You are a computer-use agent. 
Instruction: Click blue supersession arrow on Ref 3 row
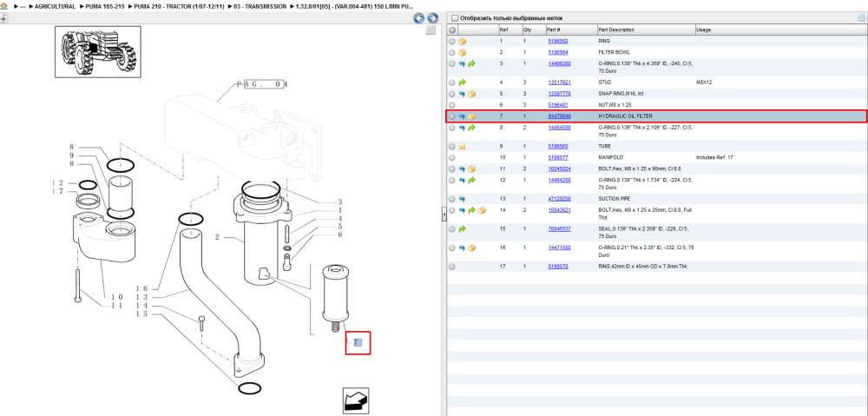tap(463, 64)
